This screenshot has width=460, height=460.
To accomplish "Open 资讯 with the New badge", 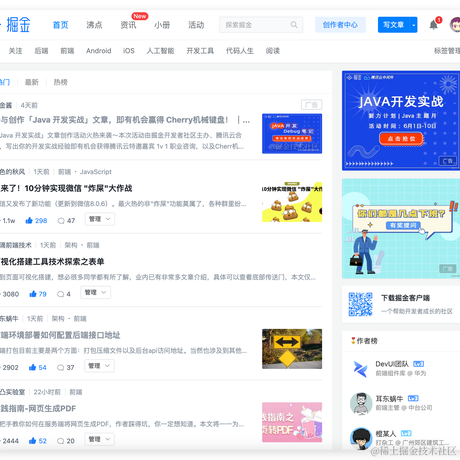I will 128,25.
